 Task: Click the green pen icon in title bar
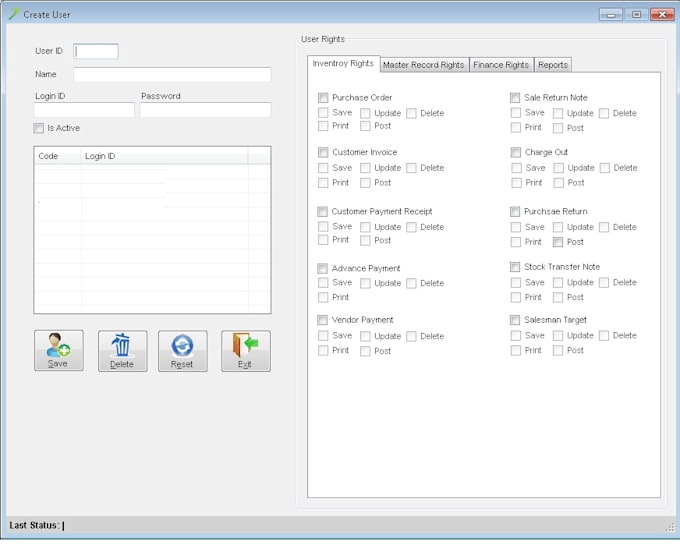coord(13,15)
